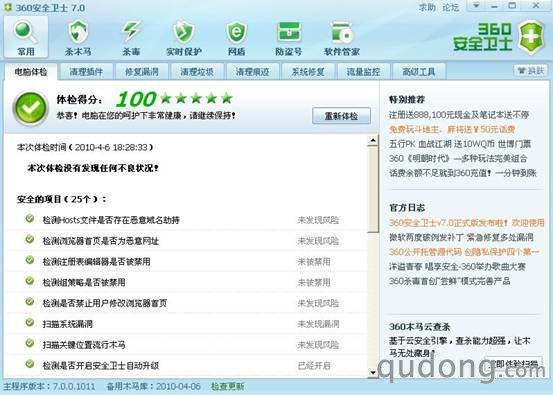Screen dimensions: 553x395
Task: Open the 论坛 forum link
Action: [451, 7]
